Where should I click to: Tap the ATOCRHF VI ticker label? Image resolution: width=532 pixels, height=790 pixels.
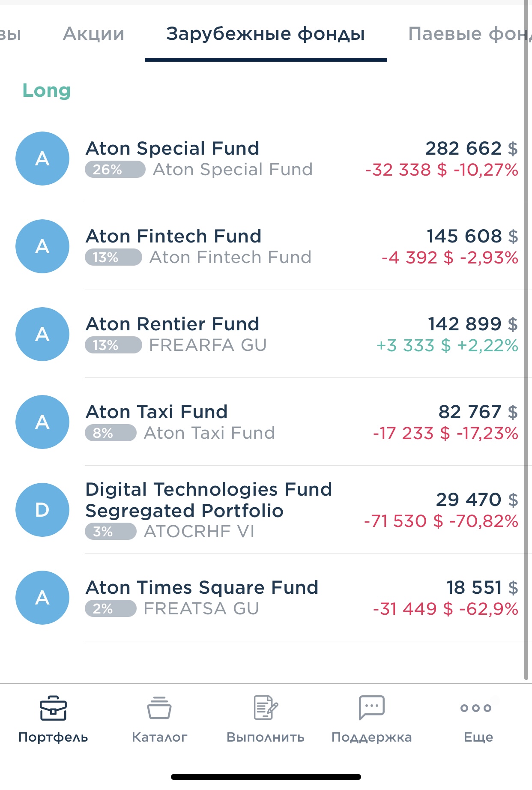[199, 531]
